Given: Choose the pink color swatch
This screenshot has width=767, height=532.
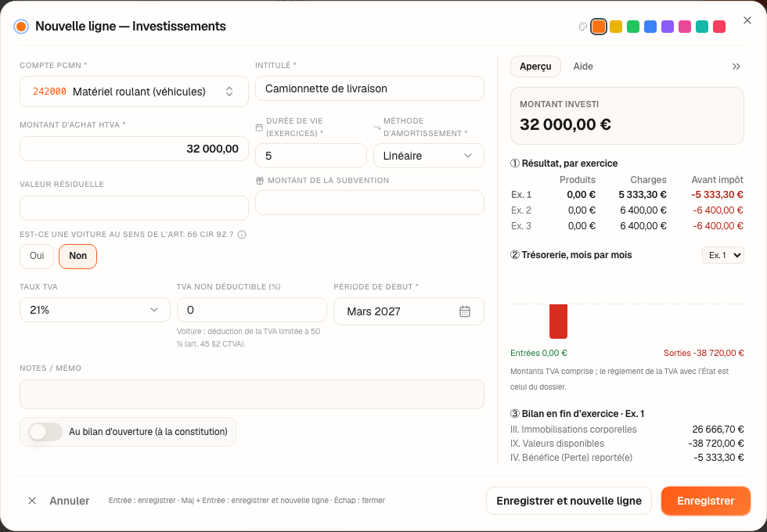Looking at the screenshot, I should [685, 27].
